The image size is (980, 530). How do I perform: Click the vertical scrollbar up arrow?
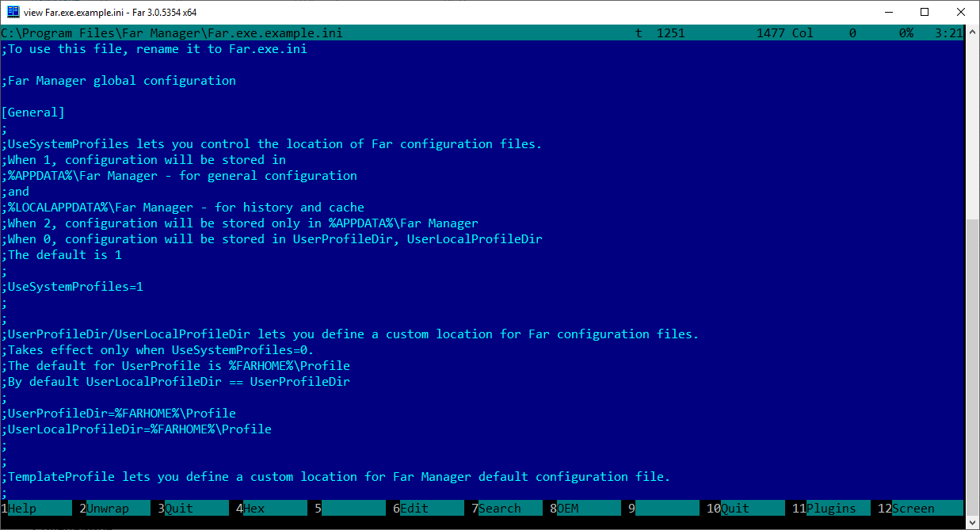tap(971, 33)
